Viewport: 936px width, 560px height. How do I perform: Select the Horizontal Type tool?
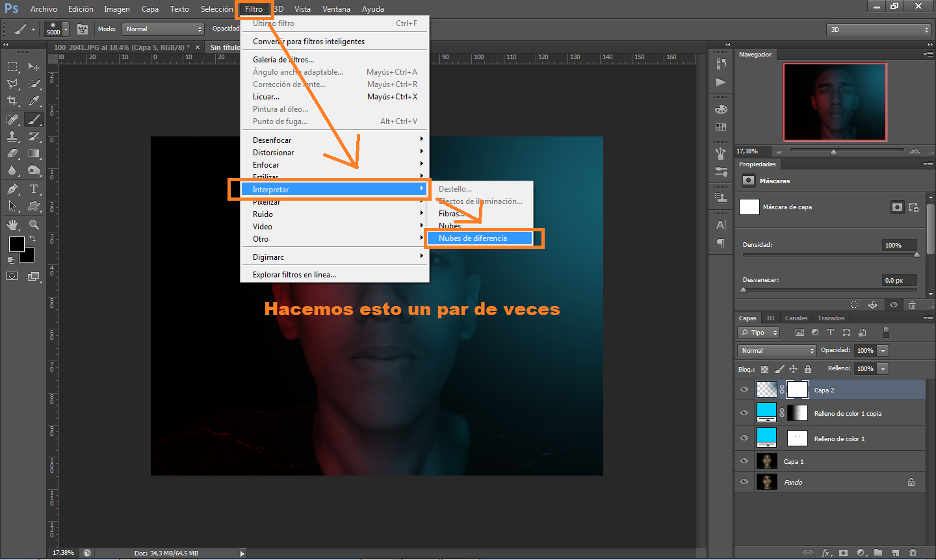tap(34, 189)
